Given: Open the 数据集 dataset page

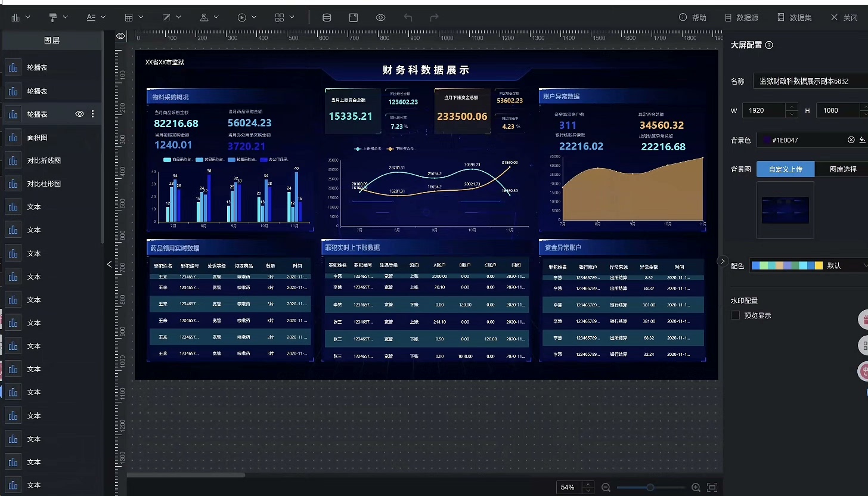Looking at the screenshot, I should [795, 18].
